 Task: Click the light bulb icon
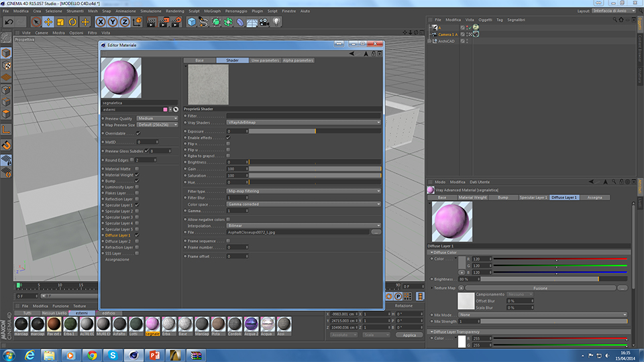[276, 22]
